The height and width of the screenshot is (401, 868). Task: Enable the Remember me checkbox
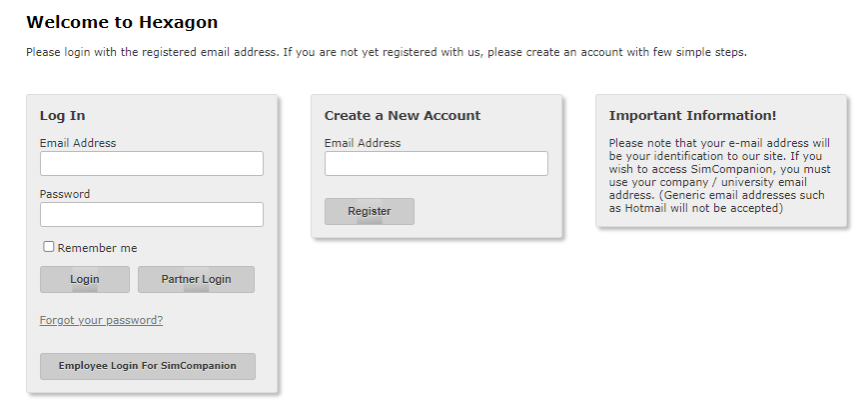[48, 247]
